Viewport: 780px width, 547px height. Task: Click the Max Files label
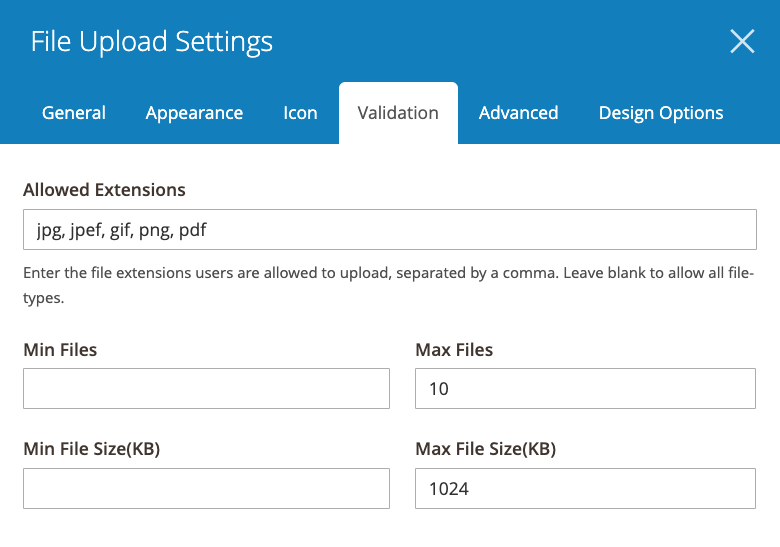click(x=454, y=349)
